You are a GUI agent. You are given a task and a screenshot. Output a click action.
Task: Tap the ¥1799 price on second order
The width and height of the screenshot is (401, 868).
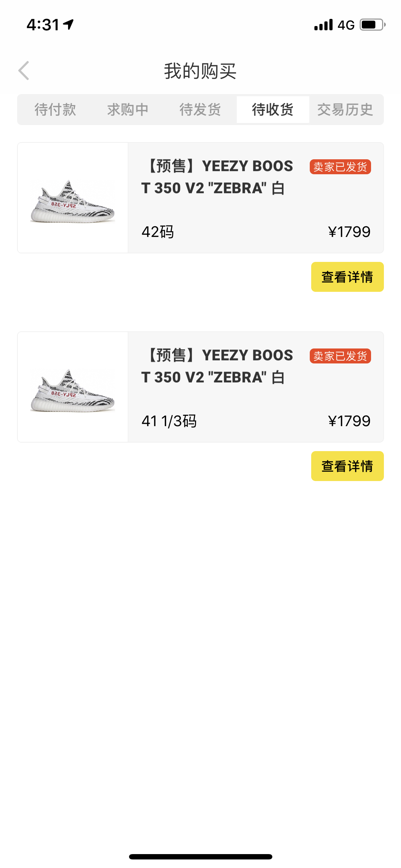pos(349,421)
